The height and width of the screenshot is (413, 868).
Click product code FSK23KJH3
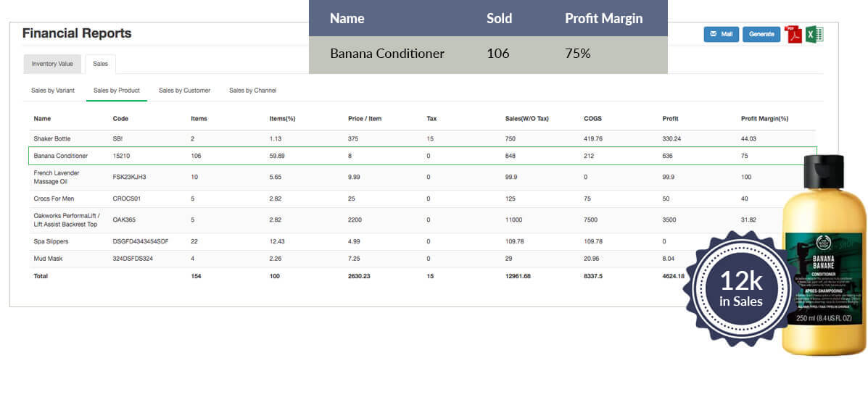(x=129, y=177)
